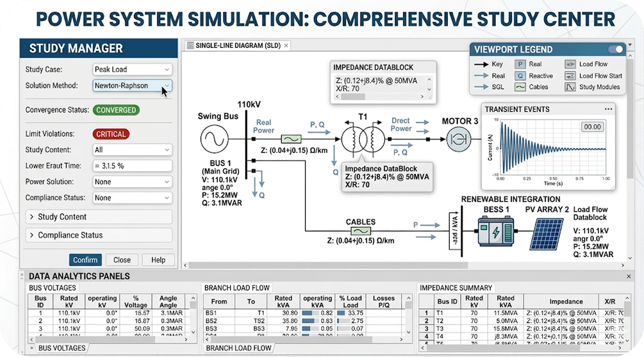Click the BESS 1 battery icon

click(496, 232)
